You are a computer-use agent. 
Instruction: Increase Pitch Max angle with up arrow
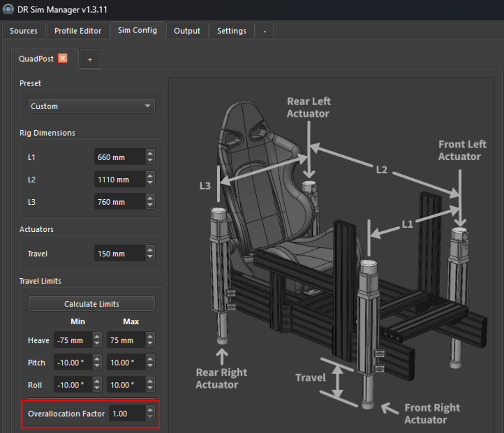(x=150, y=359)
